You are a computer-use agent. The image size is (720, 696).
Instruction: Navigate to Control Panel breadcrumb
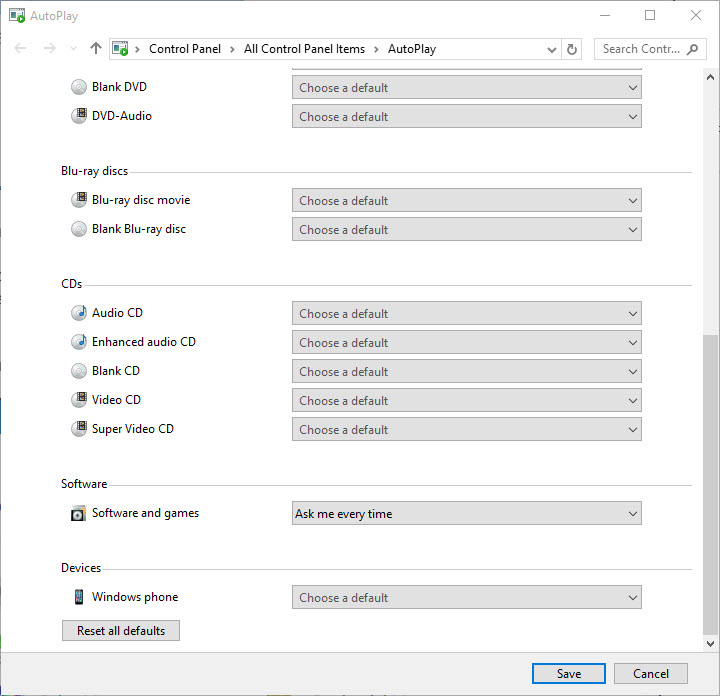coord(184,49)
